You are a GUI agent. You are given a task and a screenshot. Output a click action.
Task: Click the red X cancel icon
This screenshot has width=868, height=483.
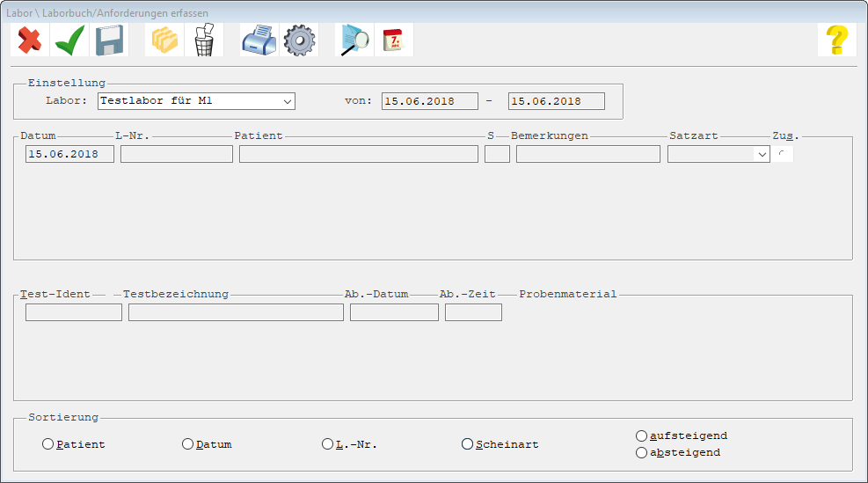tap(30, 40)
